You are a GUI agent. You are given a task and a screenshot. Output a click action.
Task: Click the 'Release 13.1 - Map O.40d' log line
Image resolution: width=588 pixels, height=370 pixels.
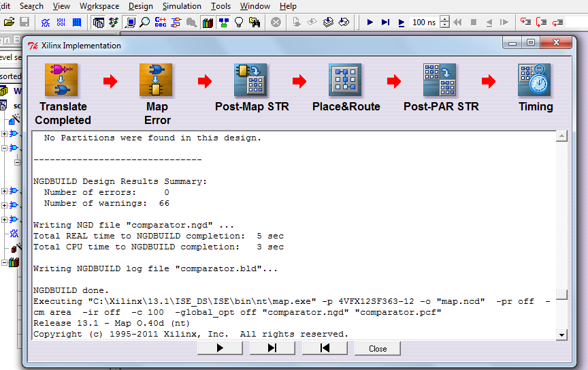[112, 323]
